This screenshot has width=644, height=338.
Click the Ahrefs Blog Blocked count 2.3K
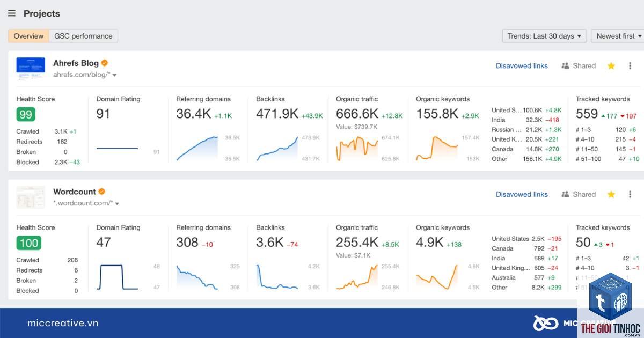61,162
